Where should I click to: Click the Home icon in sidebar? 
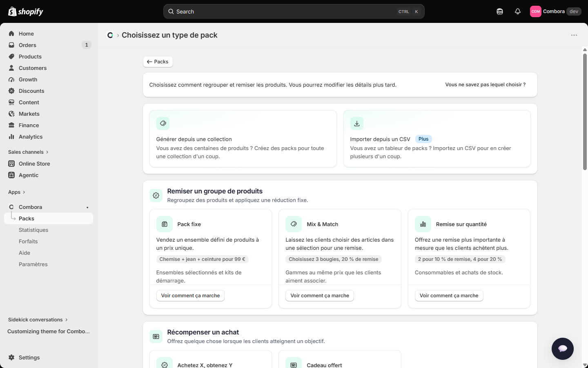pyautogui.click(x=11, y=34)
